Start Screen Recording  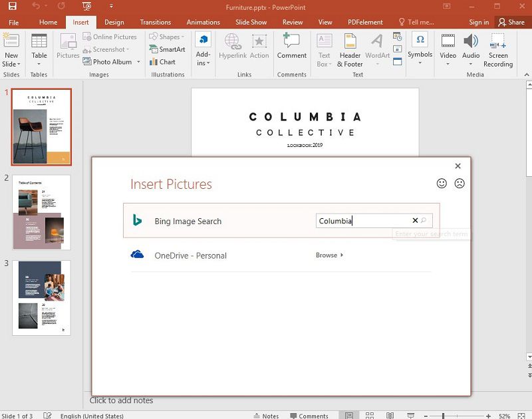click(498, 50)
